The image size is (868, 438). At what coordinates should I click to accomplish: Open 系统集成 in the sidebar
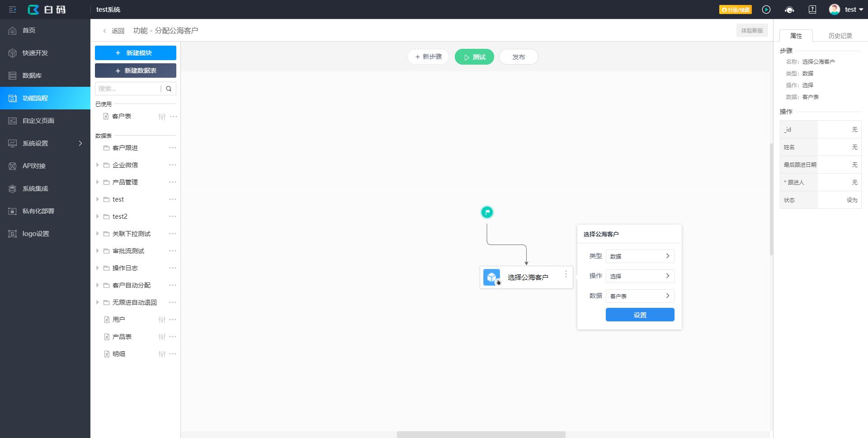click(45, 188)
